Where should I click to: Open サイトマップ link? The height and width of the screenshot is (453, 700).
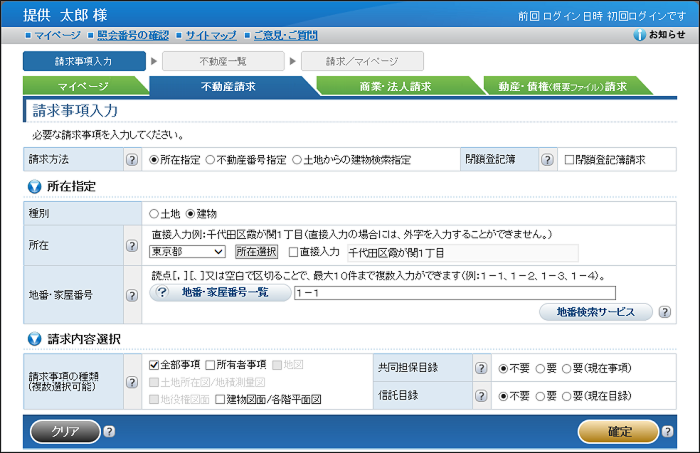pos(211,35)
